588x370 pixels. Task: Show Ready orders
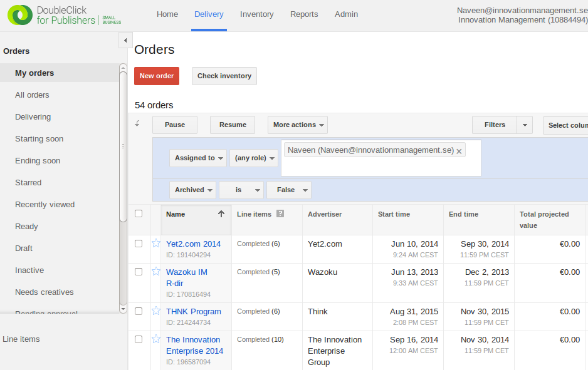coord(26,227)
